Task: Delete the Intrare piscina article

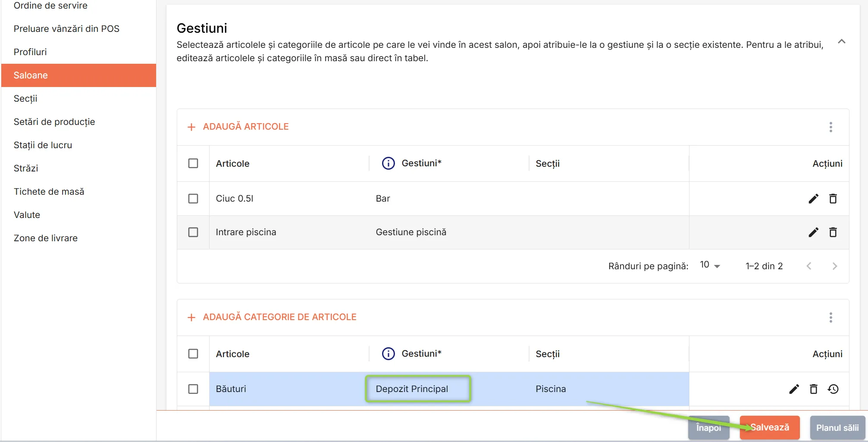Action: tap(833, 232)
